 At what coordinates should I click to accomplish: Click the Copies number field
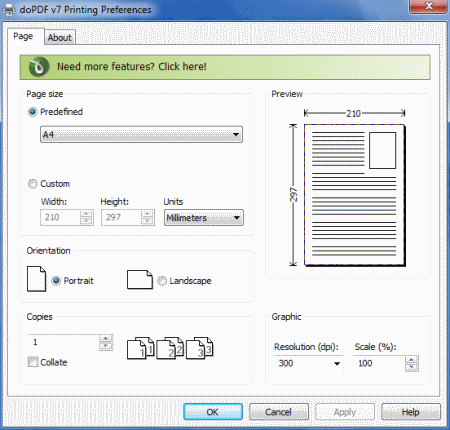63,342
